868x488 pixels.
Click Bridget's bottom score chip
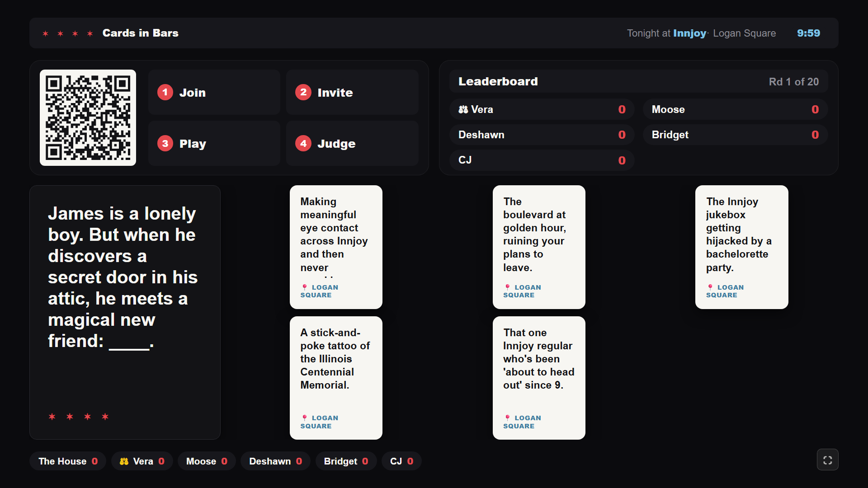tap(346, 461)
